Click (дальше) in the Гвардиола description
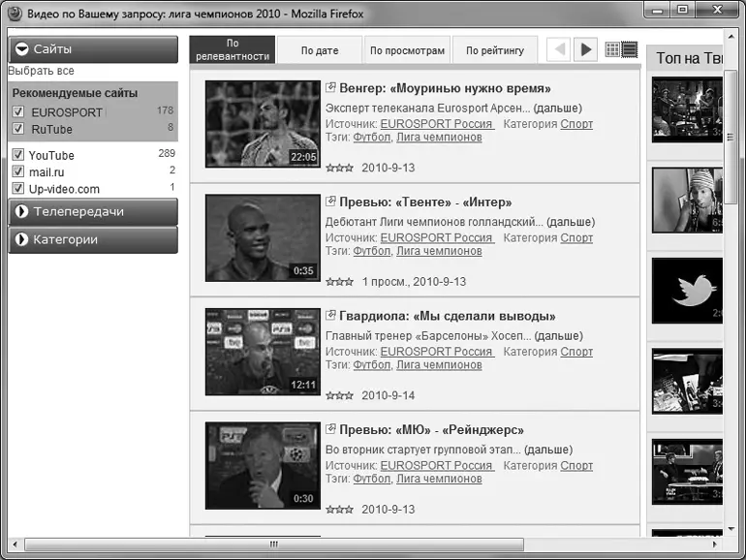This screenshot has width=746, height=560. (559, 336)
